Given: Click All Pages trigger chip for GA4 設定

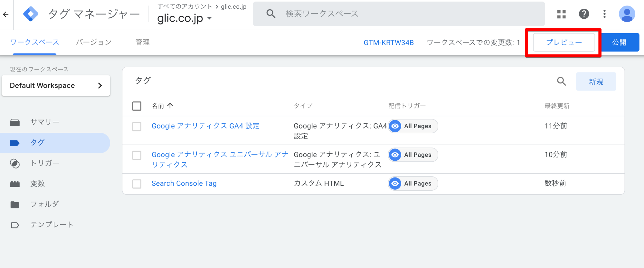Looking at the screenshot, I should pos(413,126).
